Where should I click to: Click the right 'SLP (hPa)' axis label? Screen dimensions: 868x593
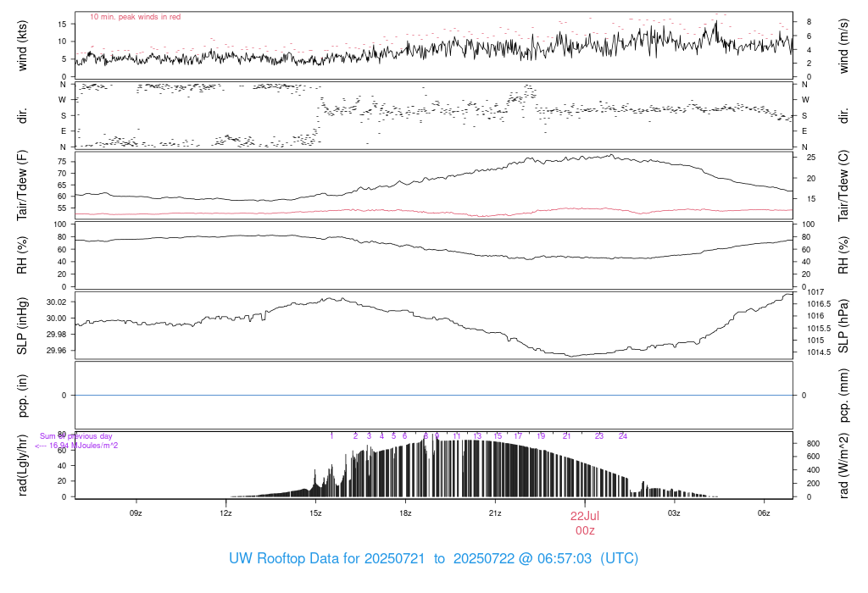[x=843, y=326]
